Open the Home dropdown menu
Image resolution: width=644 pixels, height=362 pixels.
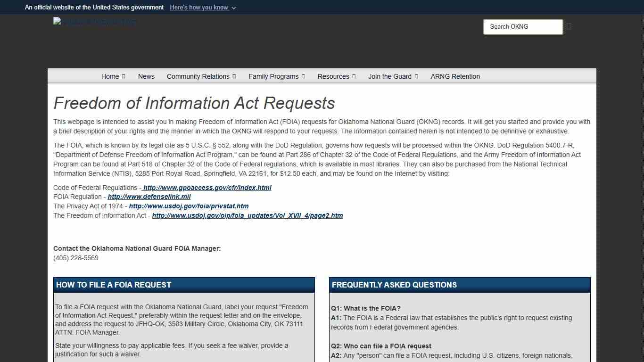pyautogui.click(x=113, y=76)
